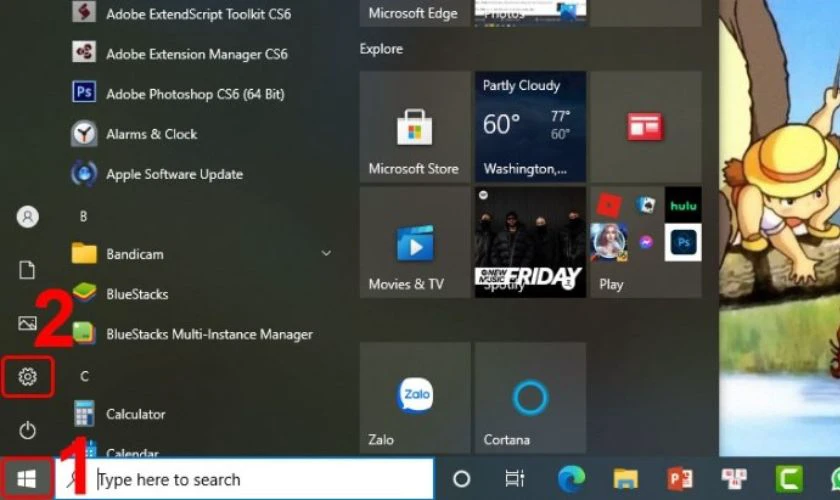
Task: Open Solitaire cards icon in Play tile
Action: pos(645,205)
